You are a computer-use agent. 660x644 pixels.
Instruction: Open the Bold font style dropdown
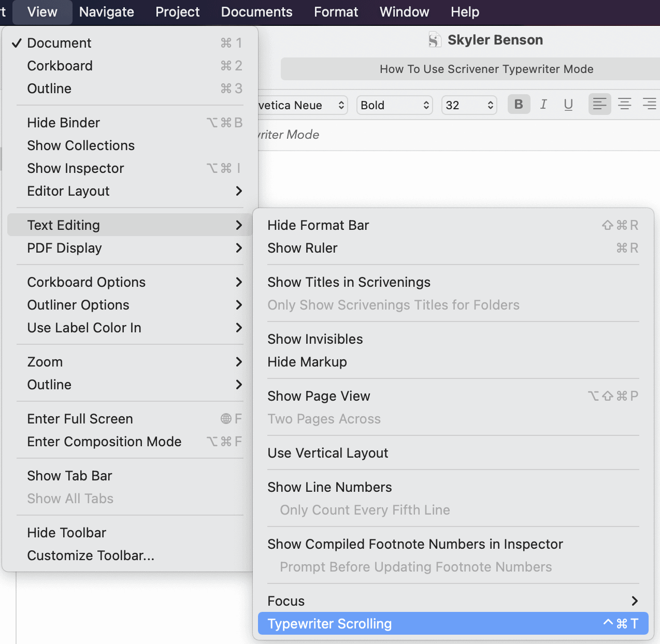(395, 105)
